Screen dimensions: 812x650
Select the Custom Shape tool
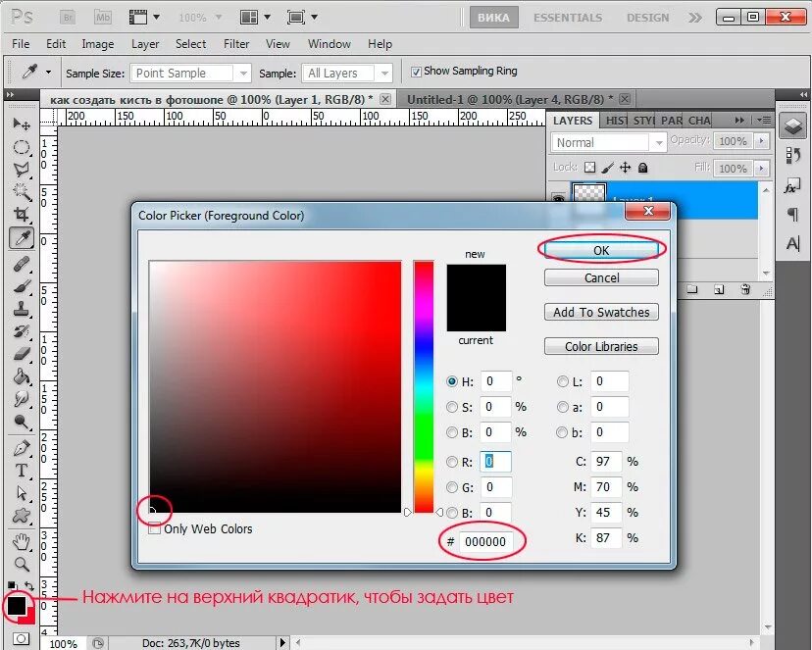[22, 516]
